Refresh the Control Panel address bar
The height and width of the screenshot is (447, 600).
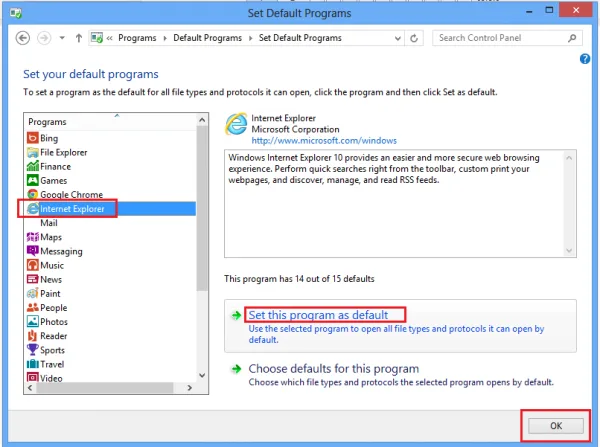pos(414,38)
